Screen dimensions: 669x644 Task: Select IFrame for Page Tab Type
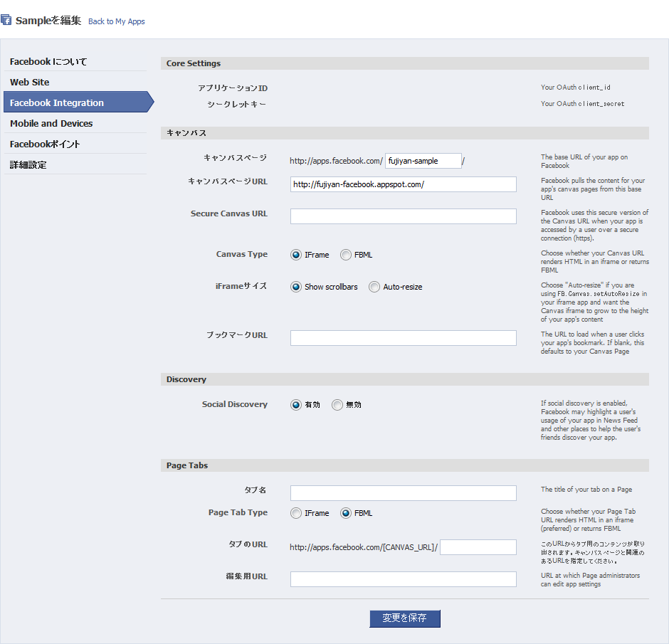coord(295,513)
